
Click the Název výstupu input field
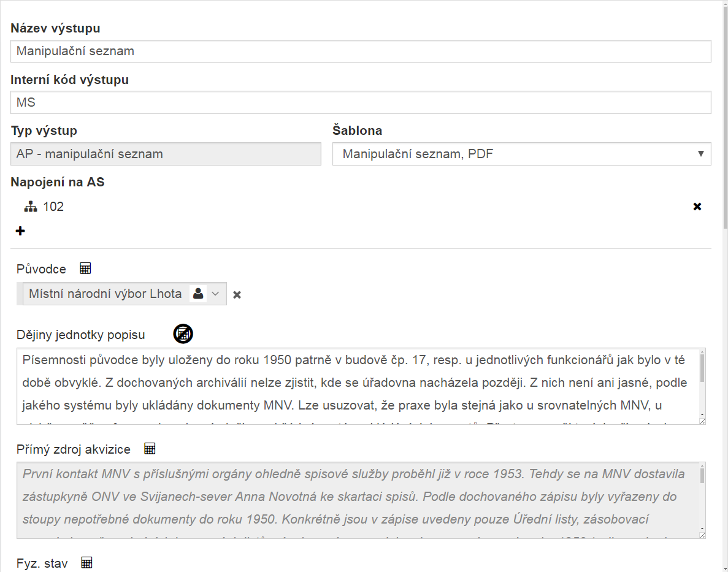[x=361, y=51]
